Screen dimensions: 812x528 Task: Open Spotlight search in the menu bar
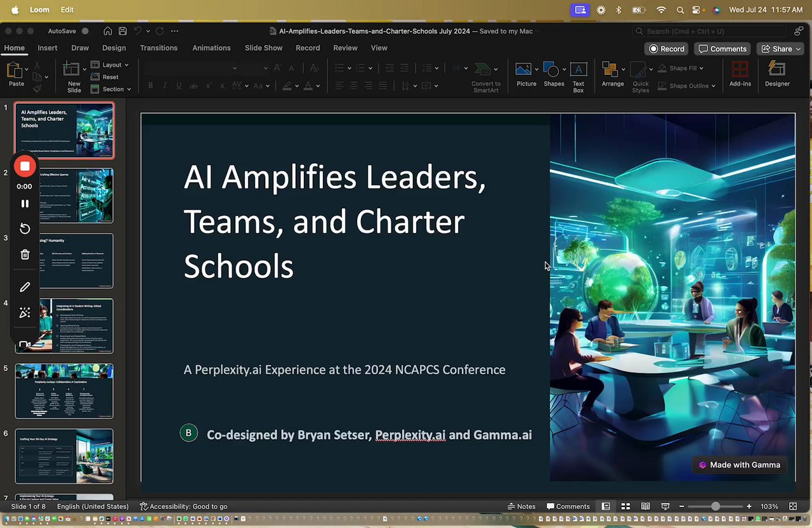(680, 10)
